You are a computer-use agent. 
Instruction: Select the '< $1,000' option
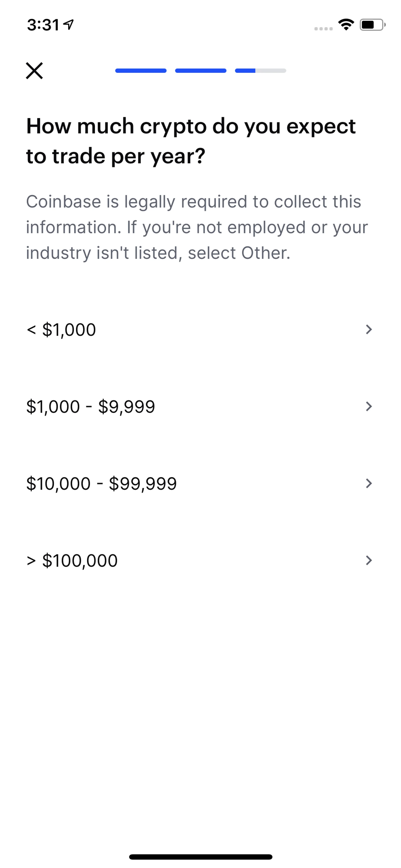click(61, 329)
